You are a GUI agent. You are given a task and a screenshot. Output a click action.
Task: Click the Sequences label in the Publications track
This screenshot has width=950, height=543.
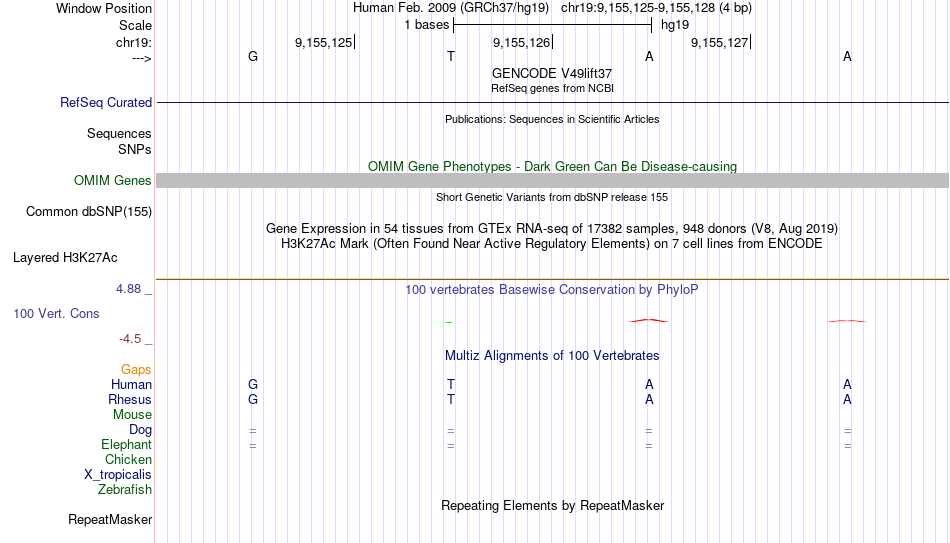[119, 133]
